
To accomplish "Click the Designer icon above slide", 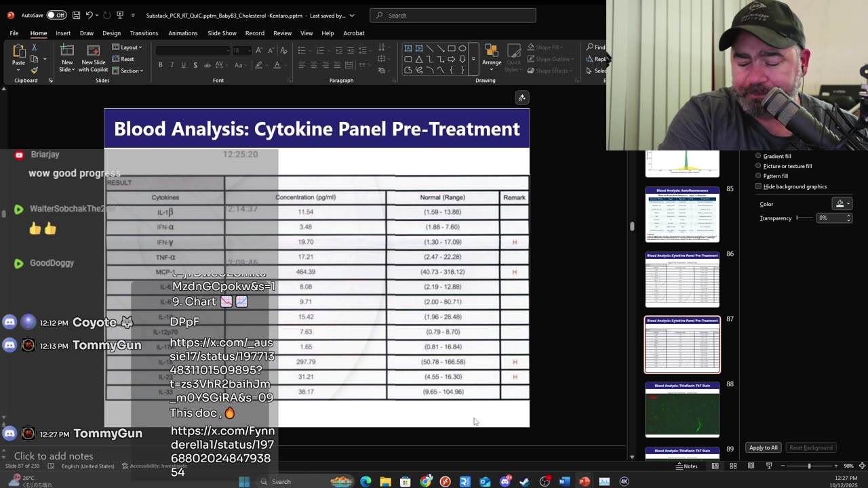I will [x=521, y=98].
